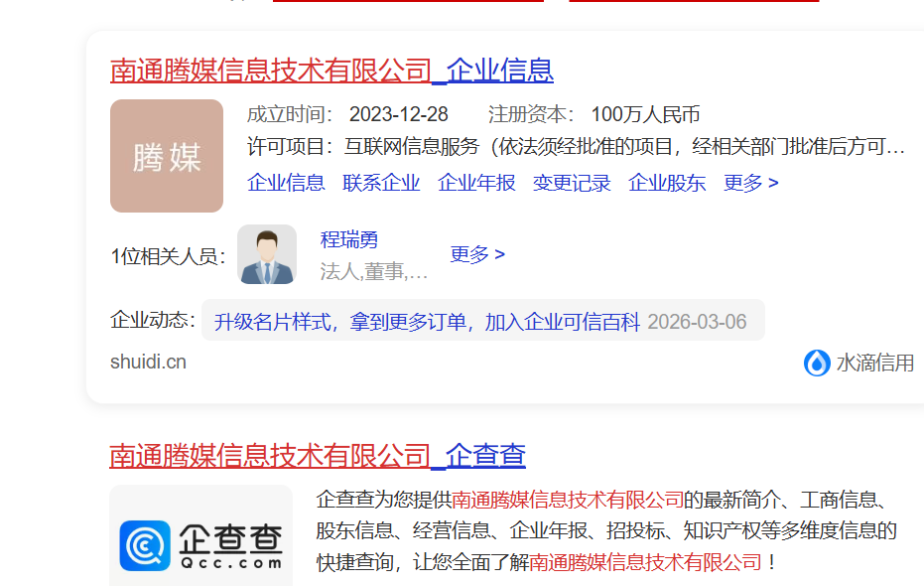The image size is (924, 586).
Task: Click the date 2026-03-06 in 企业动态
Action: tap(698, 320)
